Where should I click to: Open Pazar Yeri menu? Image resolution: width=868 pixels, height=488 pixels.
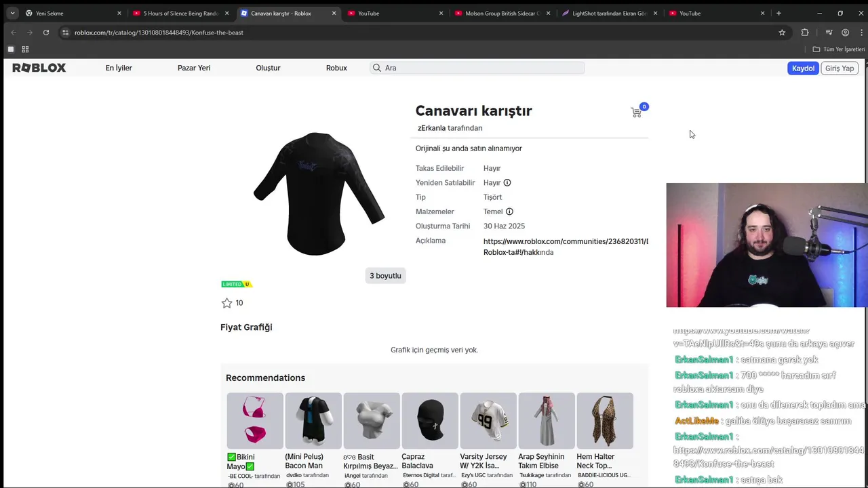[x=194, y=68]
